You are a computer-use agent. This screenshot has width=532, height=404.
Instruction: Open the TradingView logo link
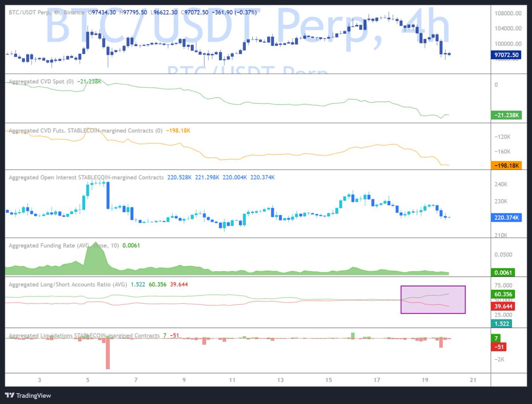pyautogui.click(x=28, y=395)
